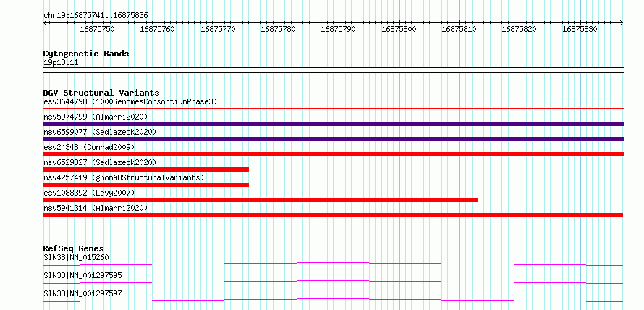Click ruler position label 16875790

click(x=339, y=29)
